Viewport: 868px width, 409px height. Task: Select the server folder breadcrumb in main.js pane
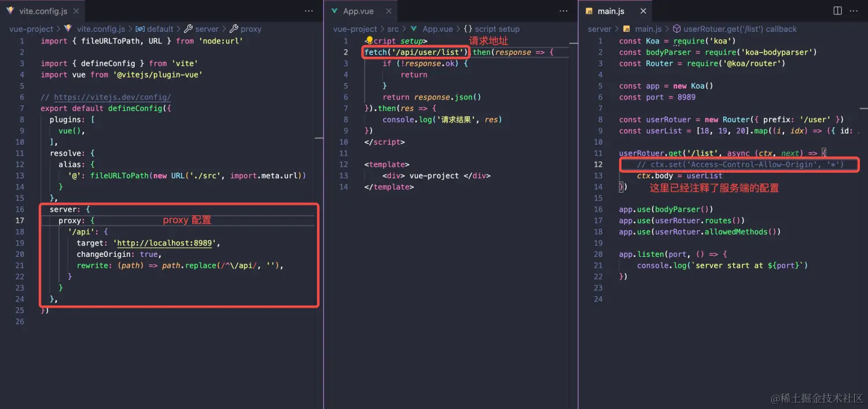(x=599, y=29)
